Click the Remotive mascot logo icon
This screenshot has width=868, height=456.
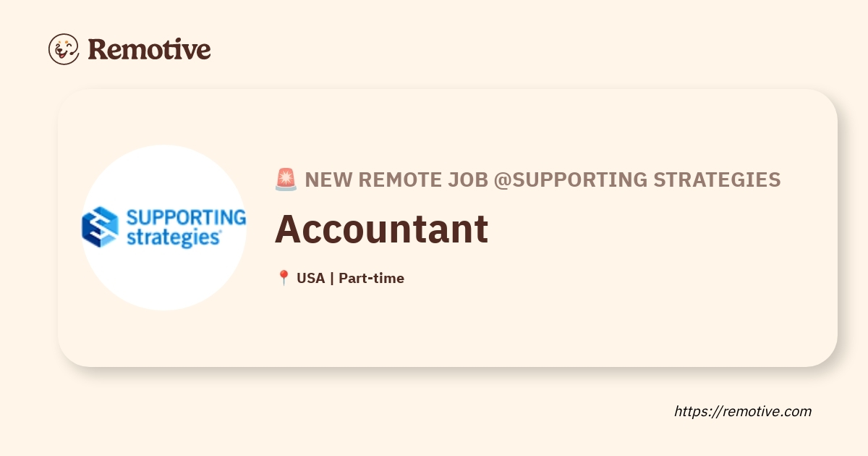[64, 48]
